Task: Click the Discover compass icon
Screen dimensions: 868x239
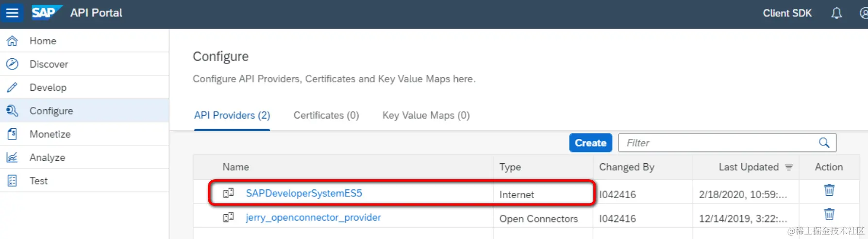Action: coord(12,64)
